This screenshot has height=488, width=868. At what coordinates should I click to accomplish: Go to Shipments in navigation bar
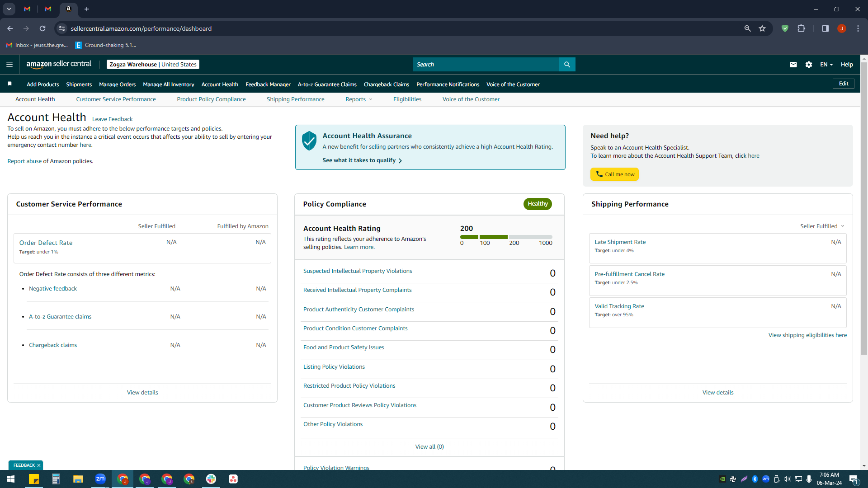[79, 84]
